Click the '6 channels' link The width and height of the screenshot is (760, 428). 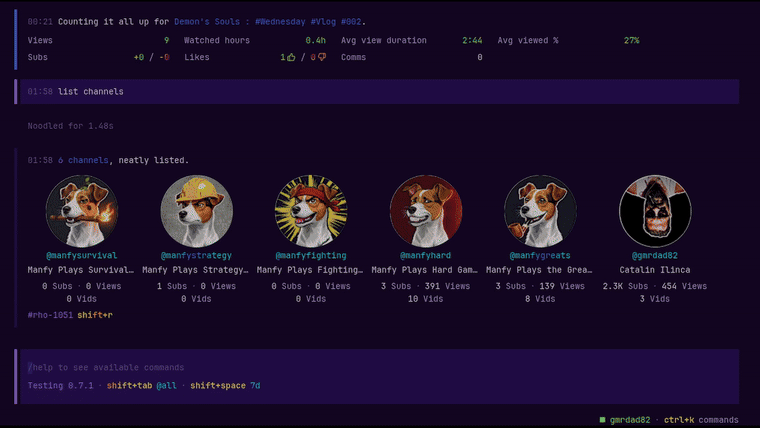click(83, 160)
